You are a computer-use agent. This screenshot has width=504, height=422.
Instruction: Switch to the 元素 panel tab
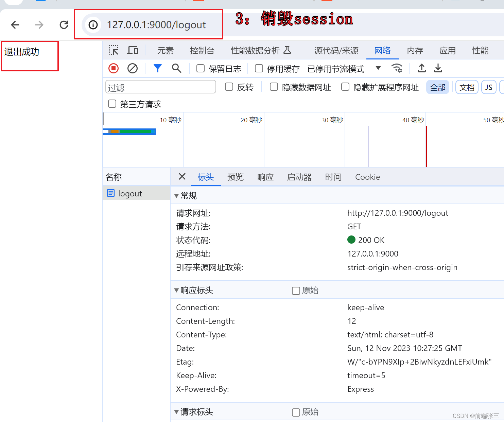(x=166, y=51)
